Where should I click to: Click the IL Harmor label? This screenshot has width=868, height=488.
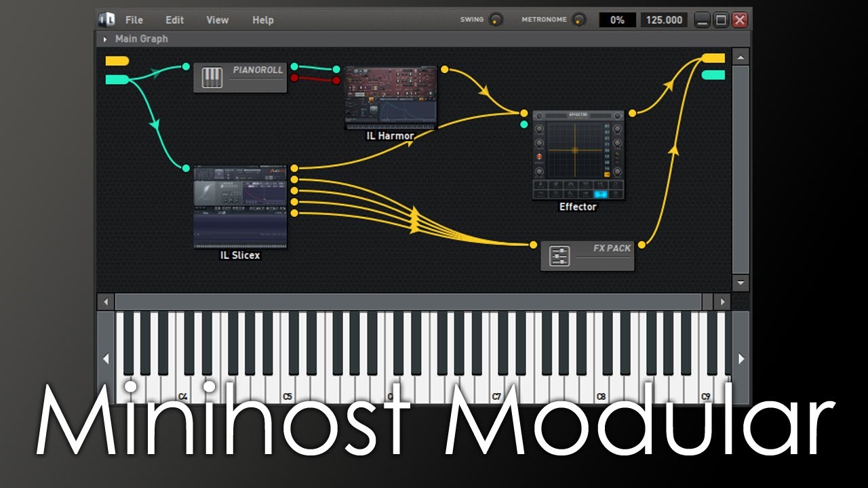pos(391,136)
